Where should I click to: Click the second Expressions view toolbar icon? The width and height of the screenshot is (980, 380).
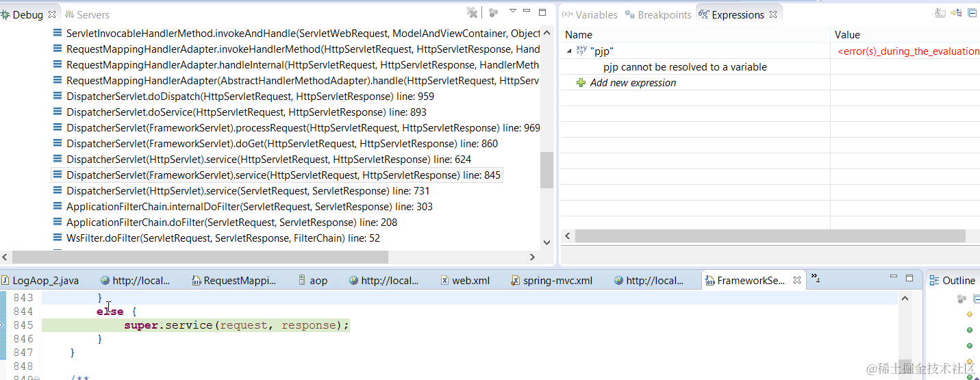tap(956, 12)
